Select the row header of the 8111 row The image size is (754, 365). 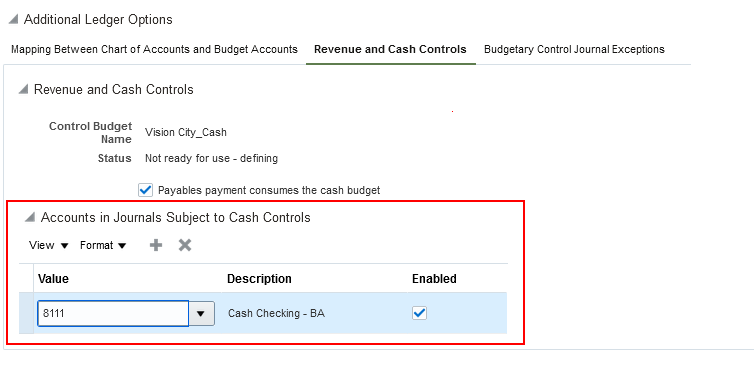(26, 313)
